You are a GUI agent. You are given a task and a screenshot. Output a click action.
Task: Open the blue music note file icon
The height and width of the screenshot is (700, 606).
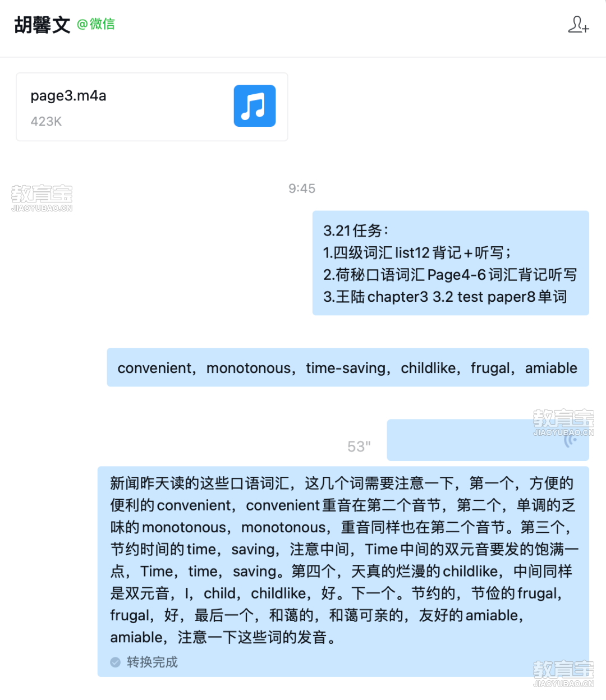point(255,105)
